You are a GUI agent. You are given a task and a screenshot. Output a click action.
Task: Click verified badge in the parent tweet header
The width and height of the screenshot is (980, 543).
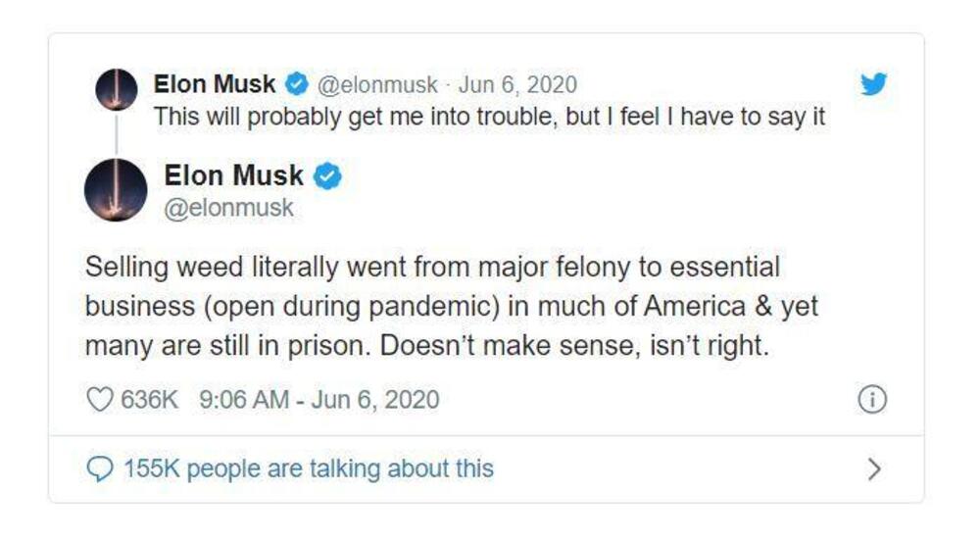pos(295,85)
